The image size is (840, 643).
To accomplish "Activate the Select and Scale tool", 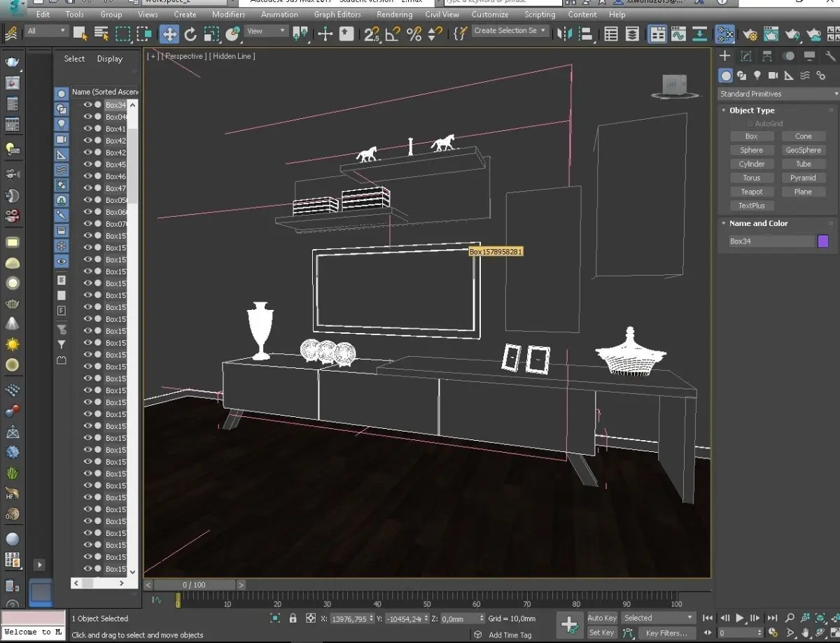I will click(x=211, y=34).
